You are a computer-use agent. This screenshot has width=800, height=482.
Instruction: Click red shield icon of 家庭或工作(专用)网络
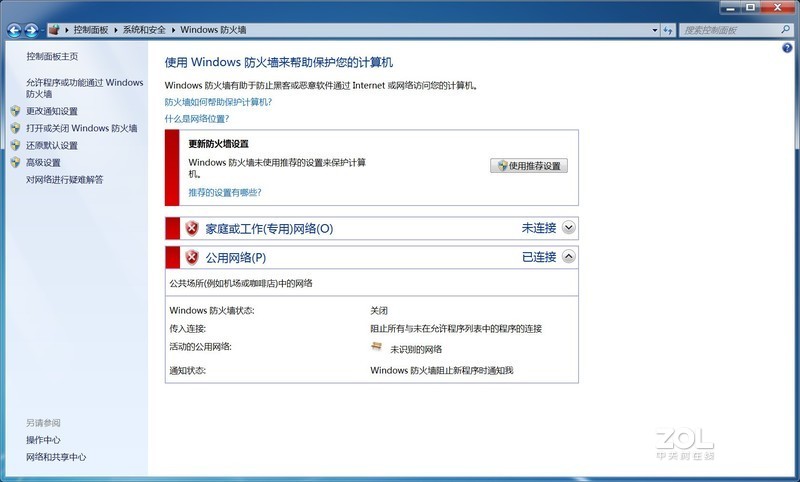(192, 228)
